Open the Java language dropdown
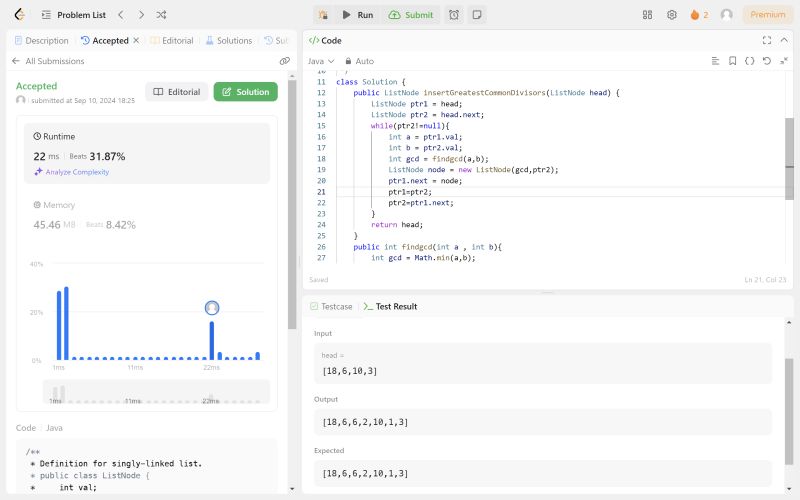Image resolution: width=800 pixels, height=500 pixels. (x=320, y=61)
